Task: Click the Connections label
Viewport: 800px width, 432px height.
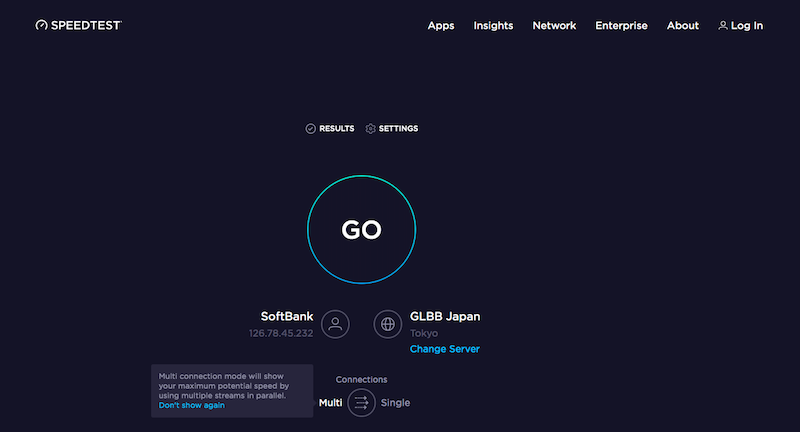Action: pyautogui.click(x=361, y=379)
